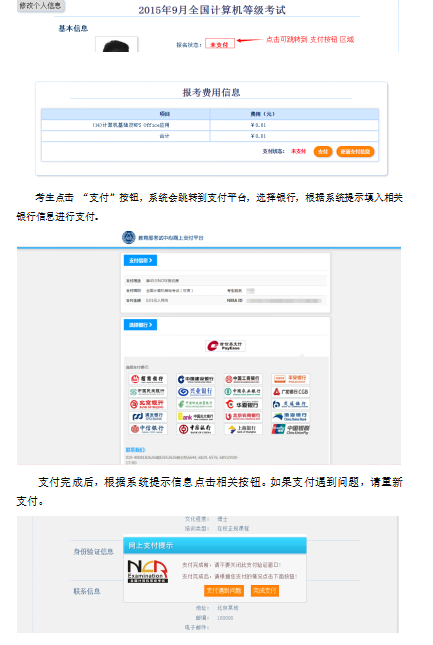Click the red 未支付 text in fee table
The image size is (433, 645).
(299, 151)
